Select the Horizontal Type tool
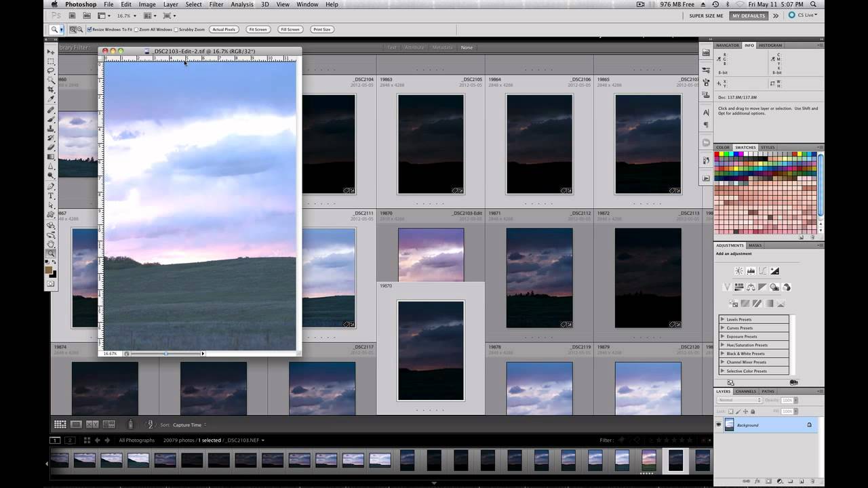 click(51, 195)
